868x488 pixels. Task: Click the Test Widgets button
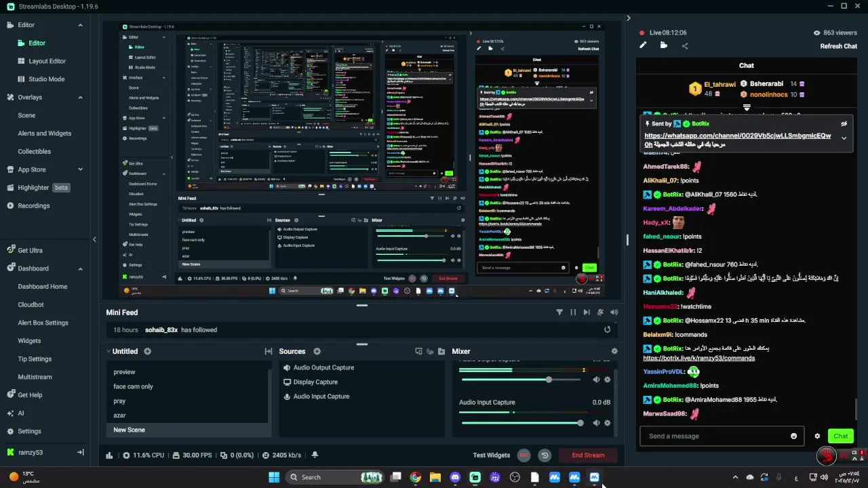491,455
